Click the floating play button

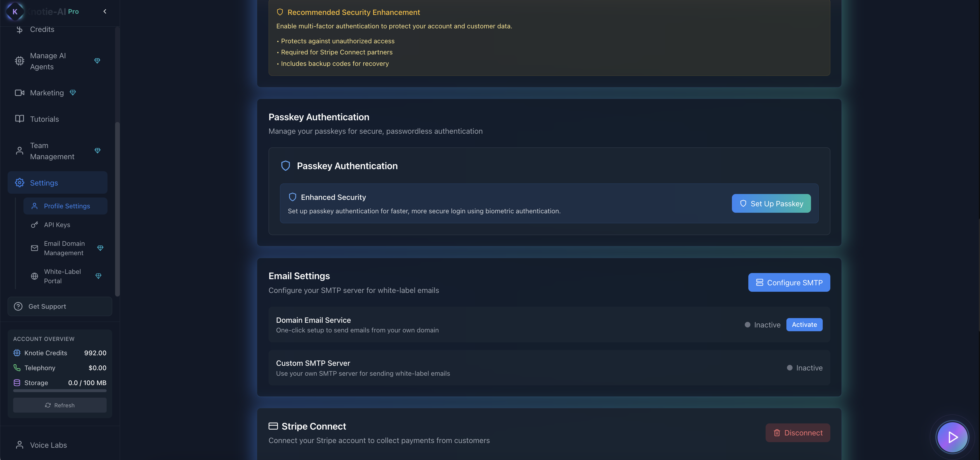pyautogui.click(x=952, y=437)
